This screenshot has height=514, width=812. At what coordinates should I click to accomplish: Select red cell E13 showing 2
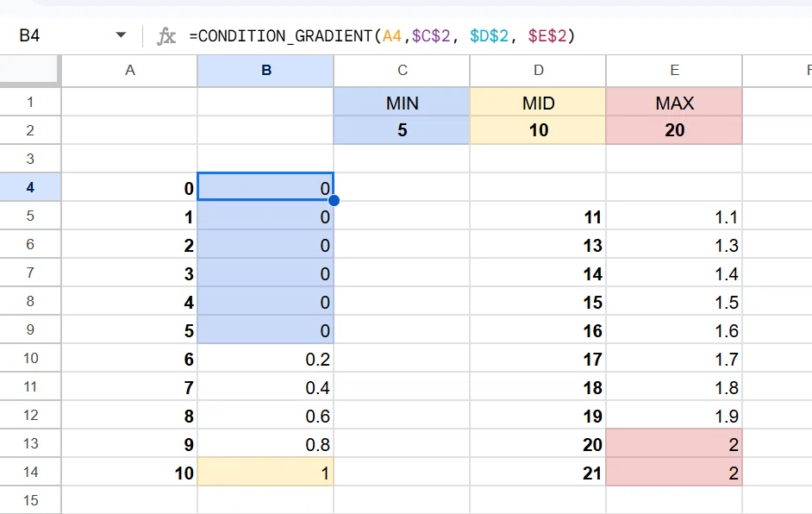pyautogui.click(x=674, y=443)
